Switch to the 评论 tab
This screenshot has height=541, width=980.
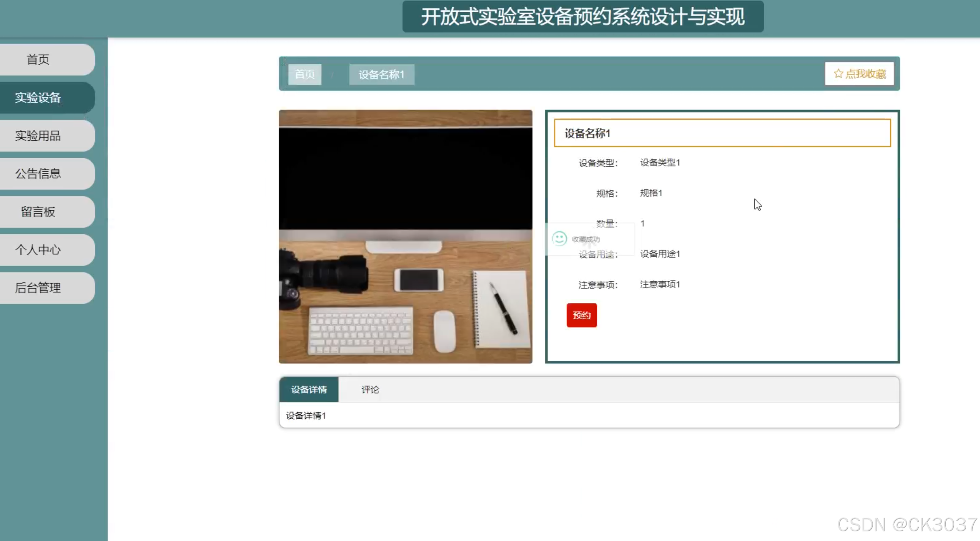(370, 390)
